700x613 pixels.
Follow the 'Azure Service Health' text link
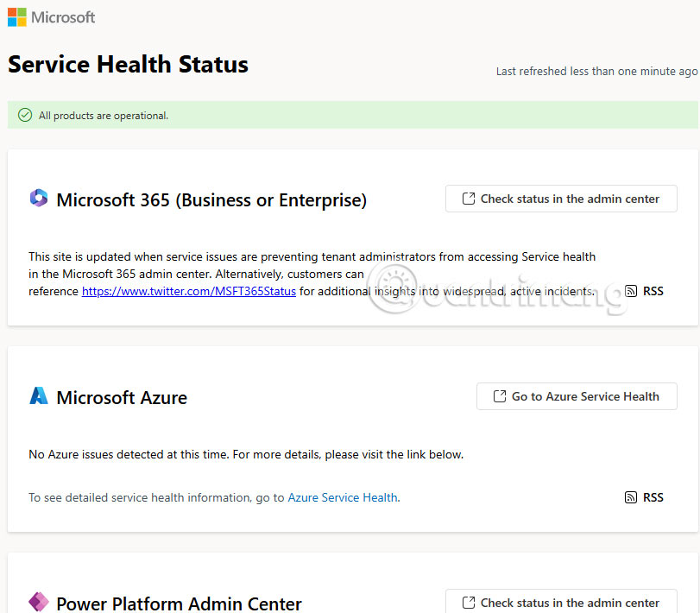[343, 497]
